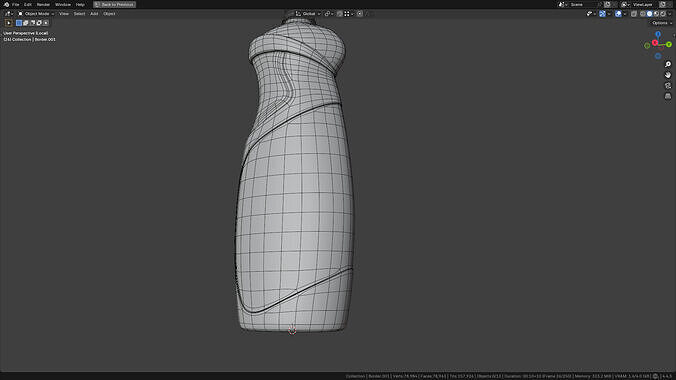The width and height of the screenshot is (676, 380).
Task: Open the File menu
Action: tap(16, 4)
